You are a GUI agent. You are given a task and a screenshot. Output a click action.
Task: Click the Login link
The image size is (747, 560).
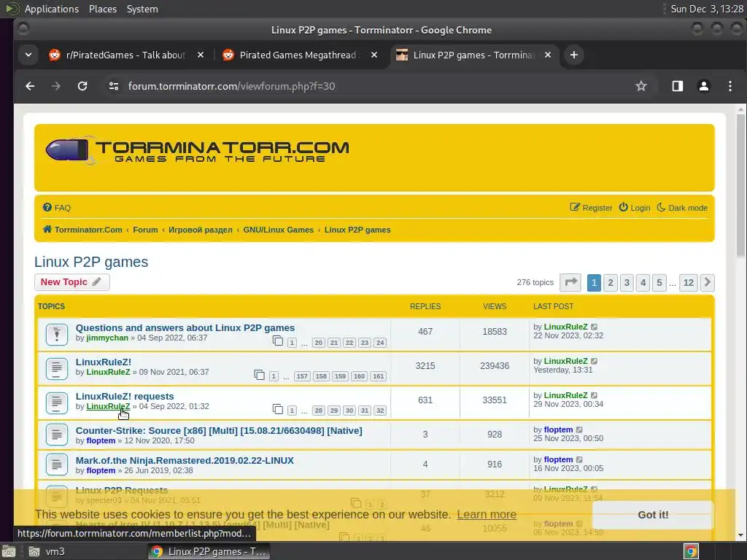635,208
